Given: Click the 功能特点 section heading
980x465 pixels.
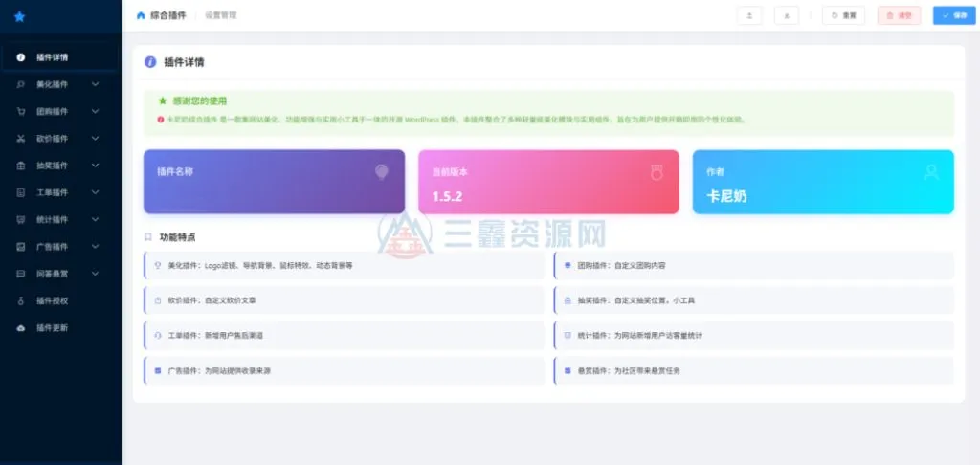Looking at the screenshot, I should 177,237.
